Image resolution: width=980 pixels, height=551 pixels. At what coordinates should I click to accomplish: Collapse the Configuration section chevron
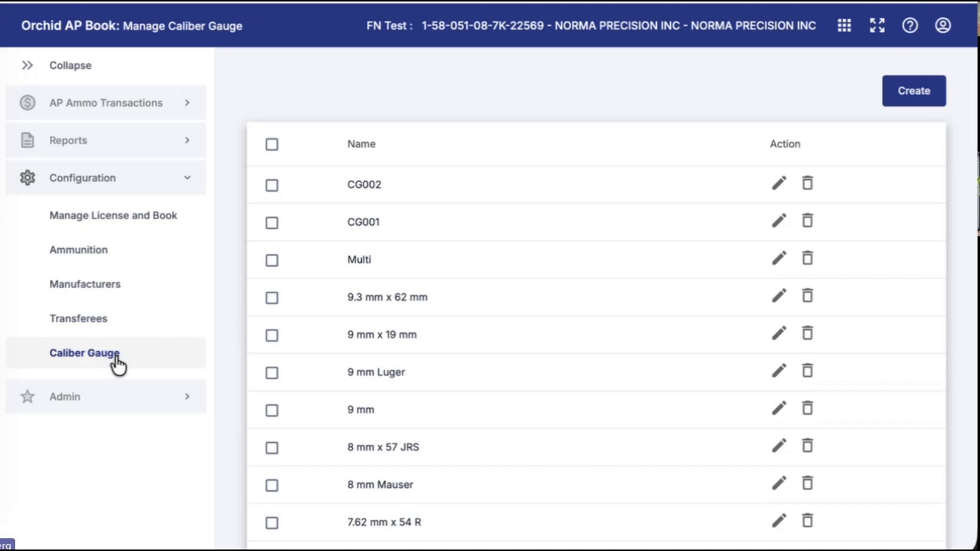[x=187, y=177]
